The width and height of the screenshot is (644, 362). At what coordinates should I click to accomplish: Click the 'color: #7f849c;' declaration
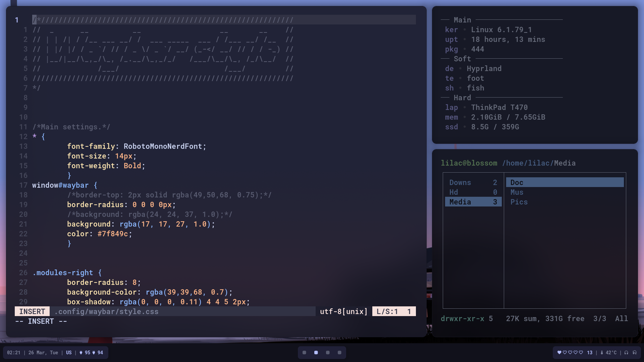tap(100, 234)
